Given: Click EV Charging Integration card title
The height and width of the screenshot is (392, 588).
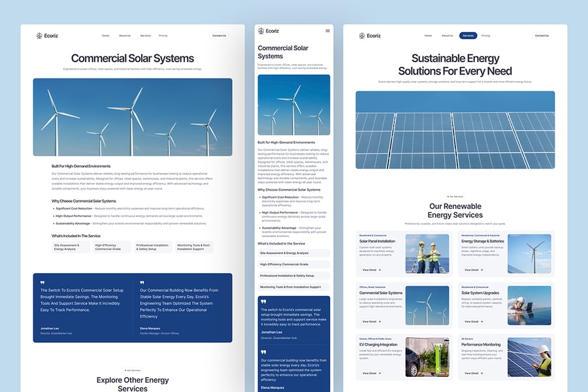Looking at the screenshot, I should coord(378,344).
